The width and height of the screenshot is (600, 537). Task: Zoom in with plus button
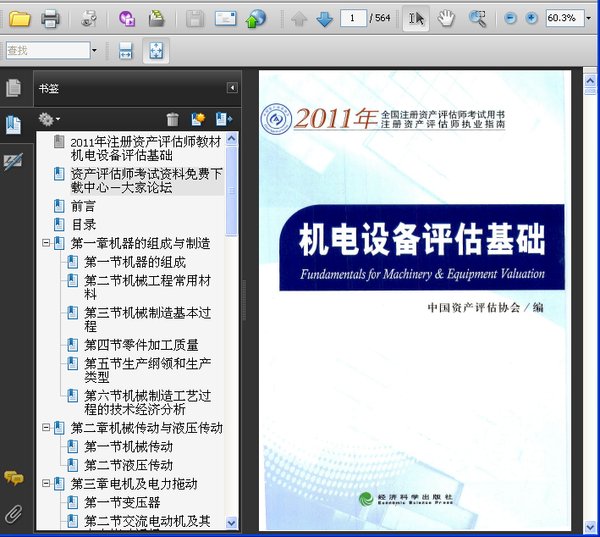pyautogui.click(x=531, y=18)
